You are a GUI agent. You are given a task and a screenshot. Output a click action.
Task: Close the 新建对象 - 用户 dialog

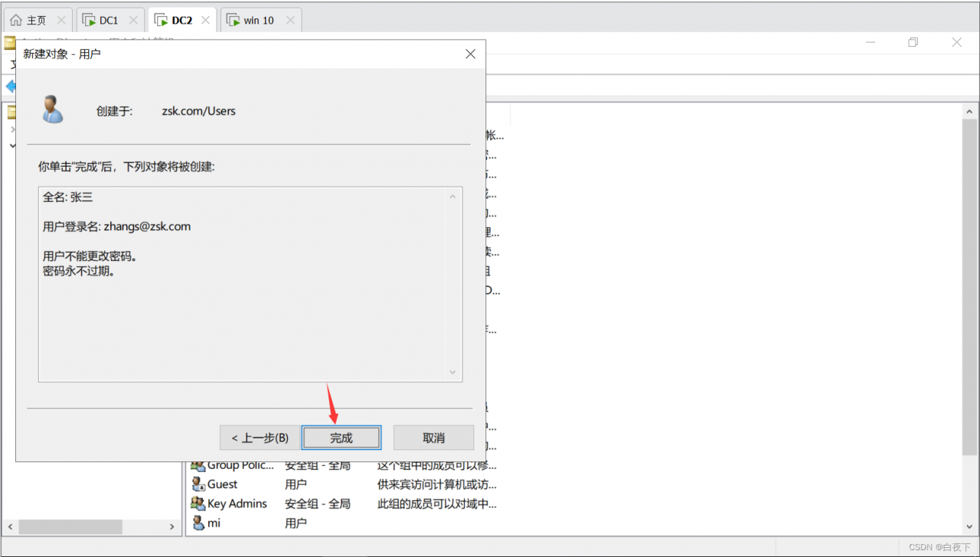(470, 54)
